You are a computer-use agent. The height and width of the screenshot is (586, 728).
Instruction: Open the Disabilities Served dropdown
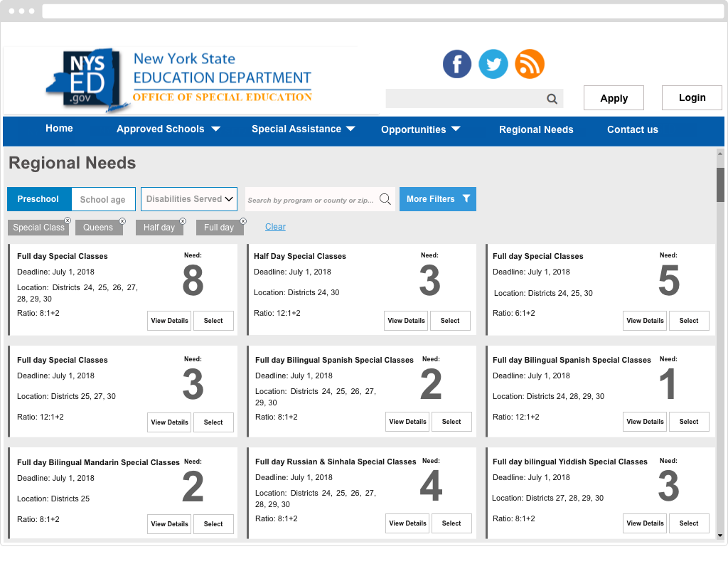coord(190,199)
